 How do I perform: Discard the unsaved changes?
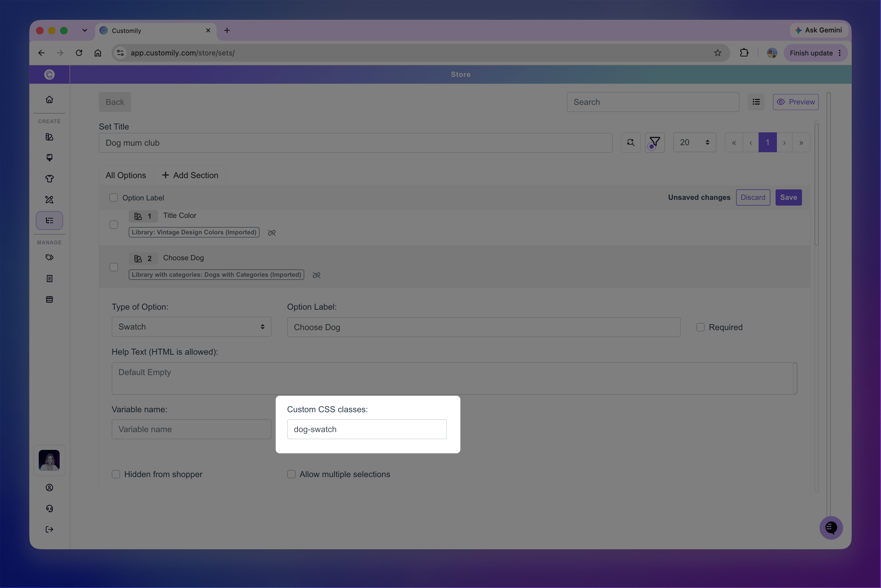pos(753,198)
